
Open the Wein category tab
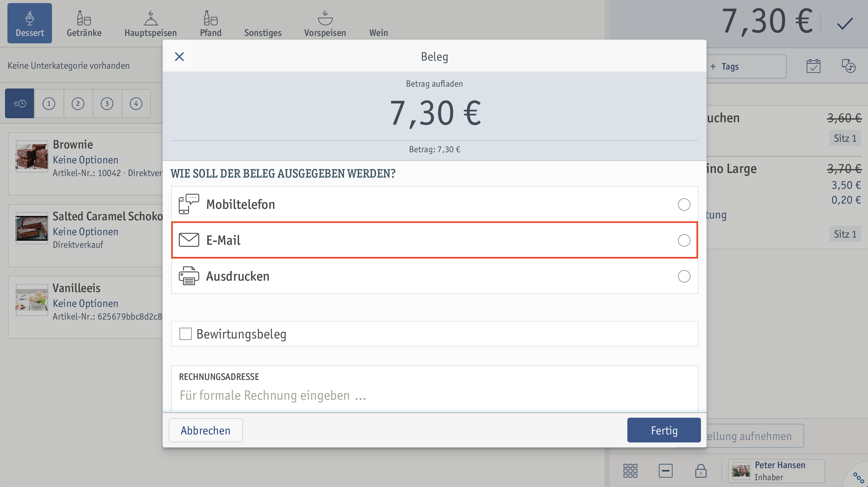pos(378,32)
